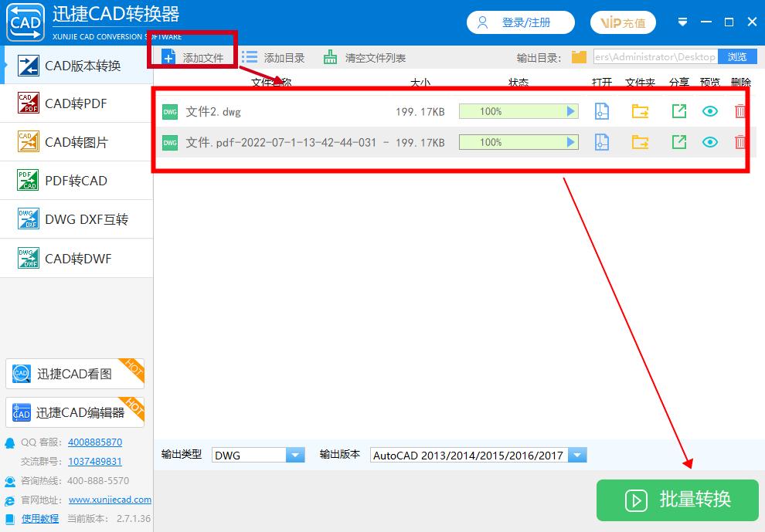Delete 文件2.dwg from the list

coord(739,111)
